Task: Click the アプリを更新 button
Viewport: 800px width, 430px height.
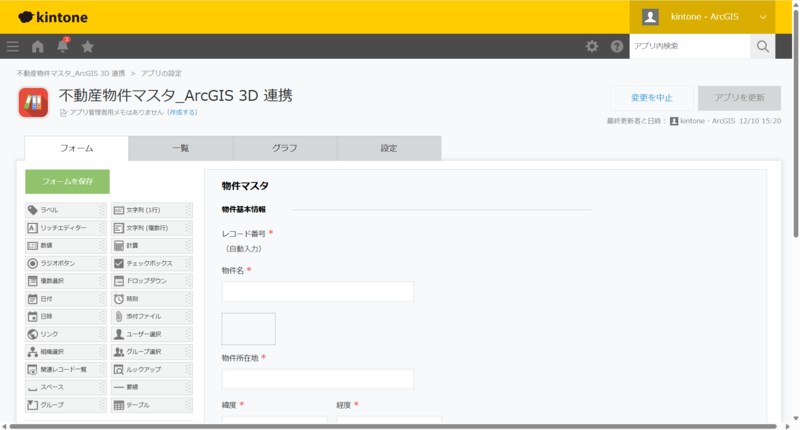Action: tap(739, 98)
